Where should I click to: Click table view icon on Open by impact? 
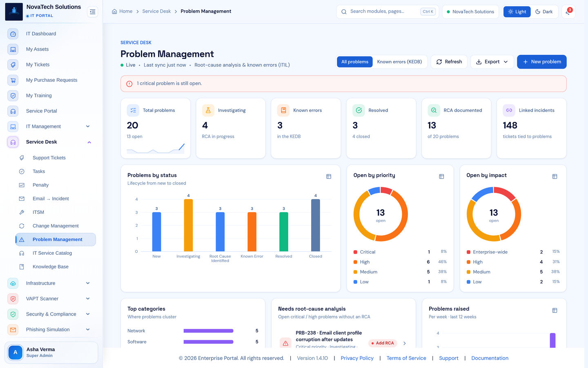click(x=555, y=177)
